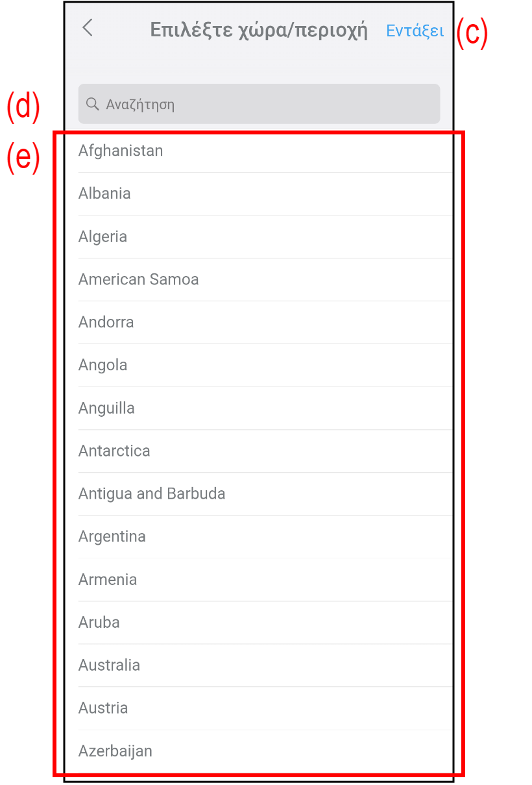Image resolution: width=532 pixels, height=785 pixels.
Task: Click the search magnifier icon
Action: [x=93, y=104]
